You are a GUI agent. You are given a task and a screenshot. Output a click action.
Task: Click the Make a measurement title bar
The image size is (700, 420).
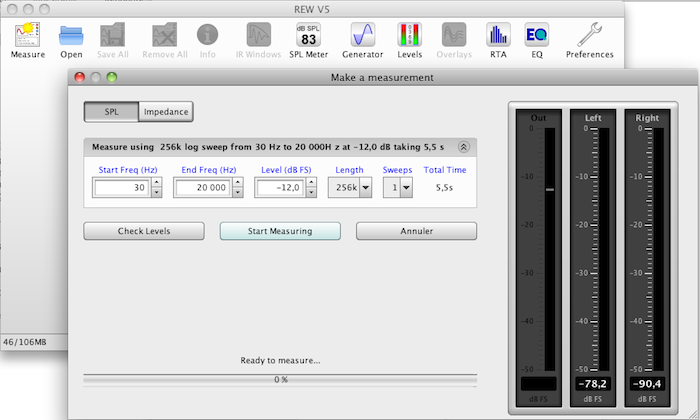click(x=382, y=77)
